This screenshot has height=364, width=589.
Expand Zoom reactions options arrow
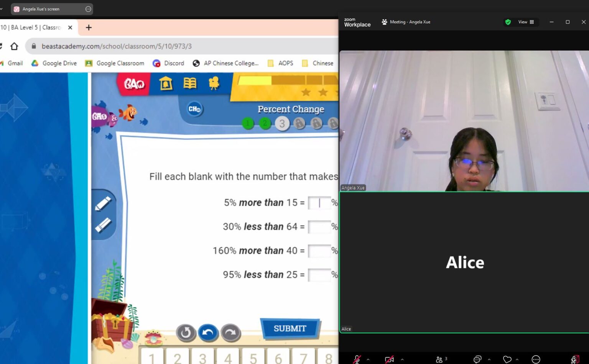pyautogui.click(x=517, y=359)
